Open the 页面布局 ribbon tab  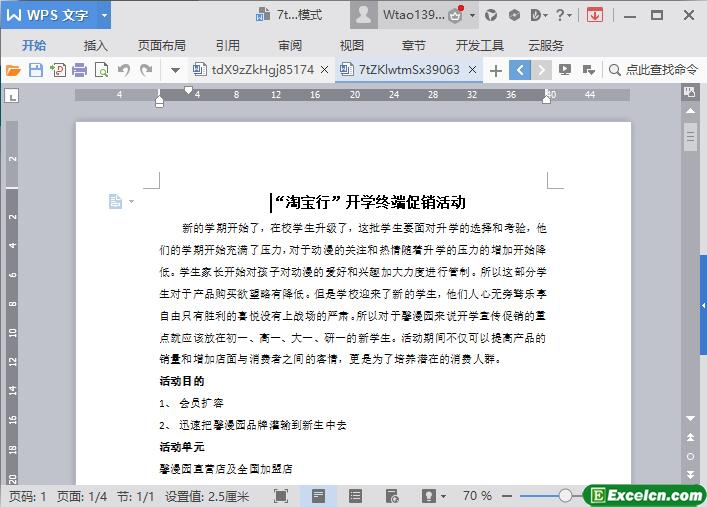click(162, 46)
